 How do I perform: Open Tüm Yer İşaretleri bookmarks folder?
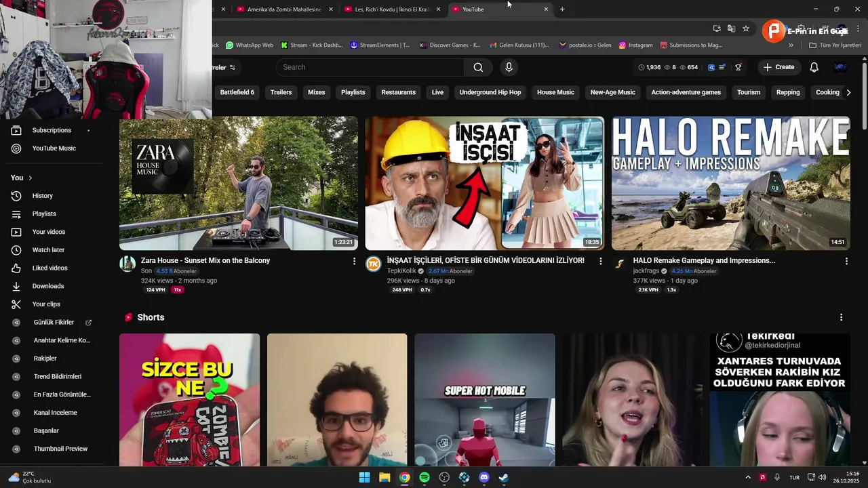pyautogui.click(x=835, y=45)
